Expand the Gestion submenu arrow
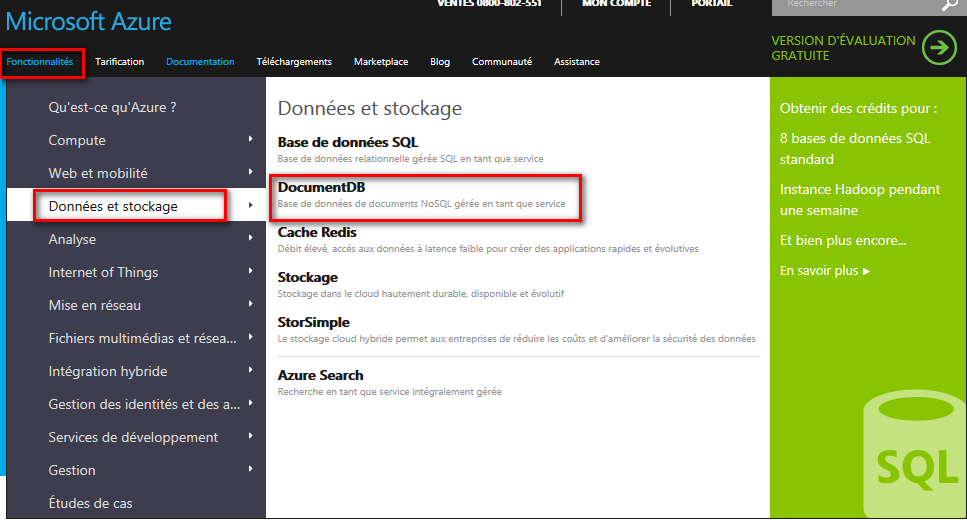The width and height of the screenshot is (967, 520). click(x=250, y=469)
